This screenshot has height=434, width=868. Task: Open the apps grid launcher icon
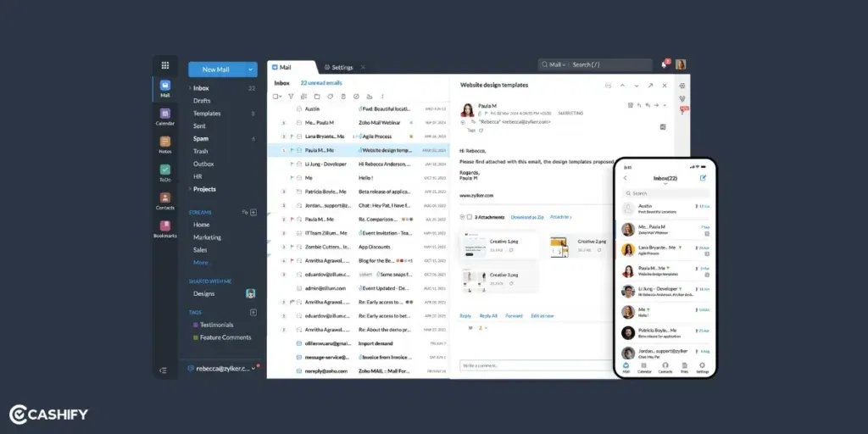pos(165,65)
